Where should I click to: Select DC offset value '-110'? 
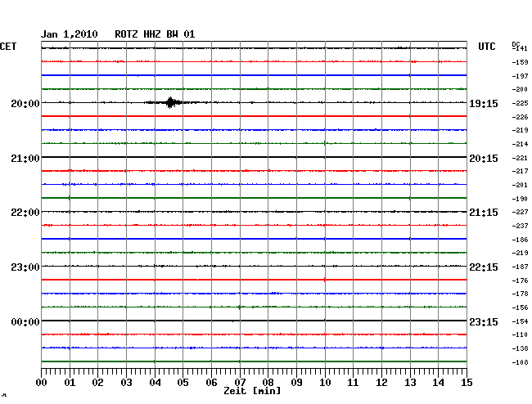click(520, 334)
